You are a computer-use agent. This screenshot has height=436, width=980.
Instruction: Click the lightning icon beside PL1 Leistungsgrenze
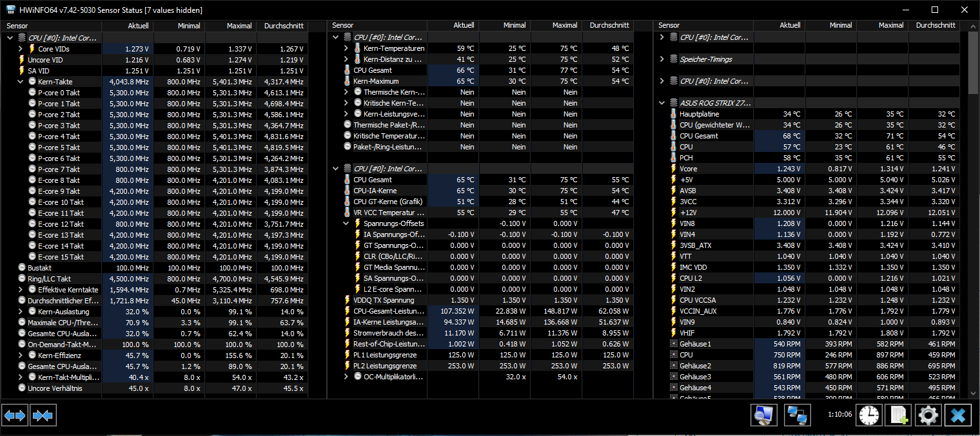348,355
